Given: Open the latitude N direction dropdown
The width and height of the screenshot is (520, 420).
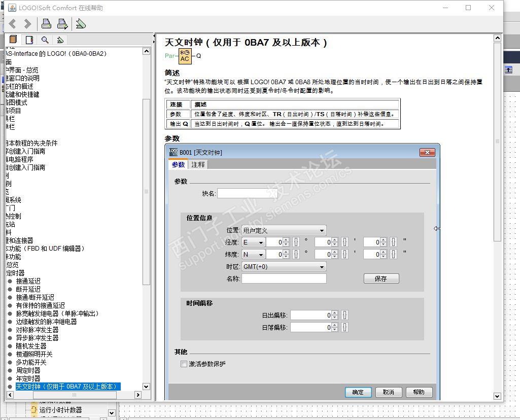Looking at the screenshot, I should pyautogui.click(x=253, y=255).
